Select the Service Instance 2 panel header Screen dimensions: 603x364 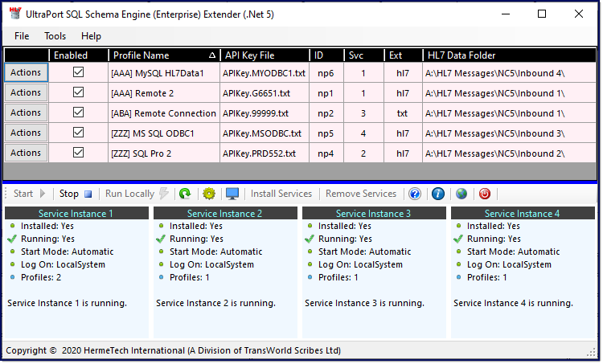(225, 213)
